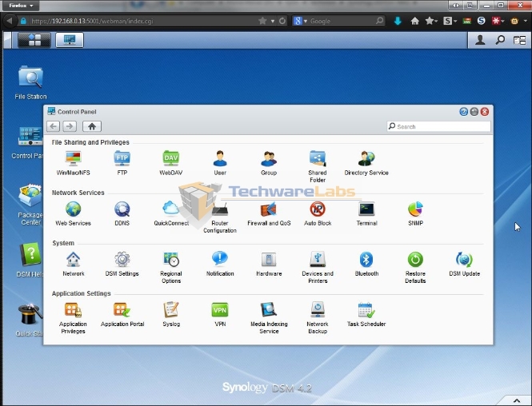The width and height of the screenshot is (532, 406).
Task: Open Media Indexing Service
Action: coord(269,318)
